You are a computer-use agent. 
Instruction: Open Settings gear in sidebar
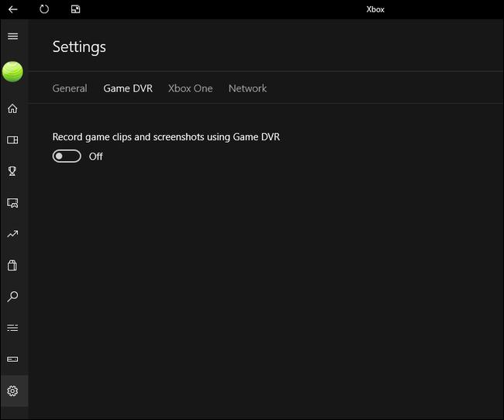pos(12,391)
